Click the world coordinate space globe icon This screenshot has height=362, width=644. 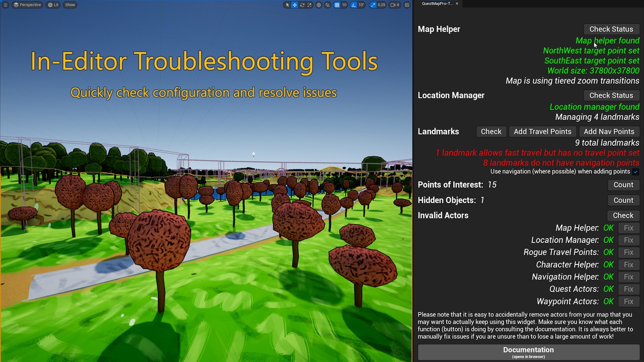(318, 5)
